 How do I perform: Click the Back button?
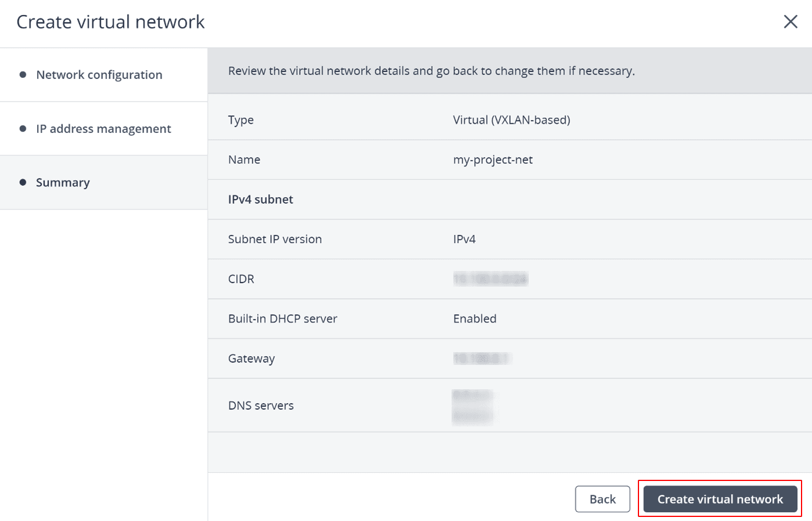tap(602, 499)
